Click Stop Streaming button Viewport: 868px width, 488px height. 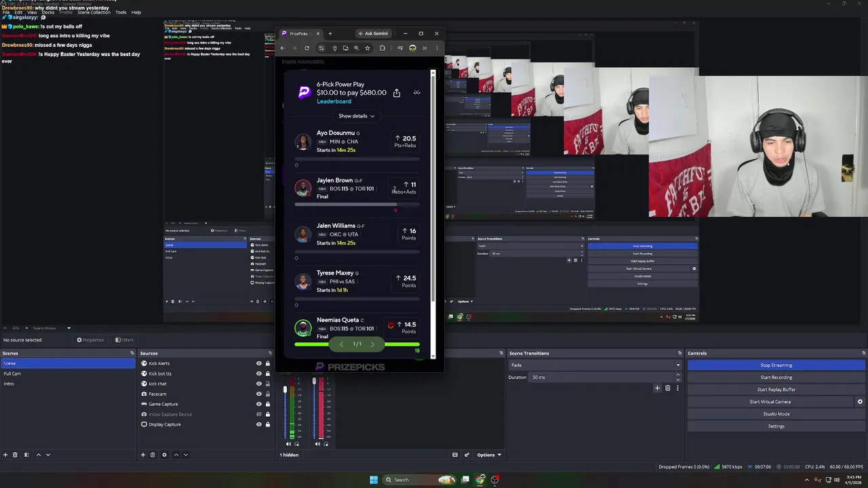coord(776,365)
